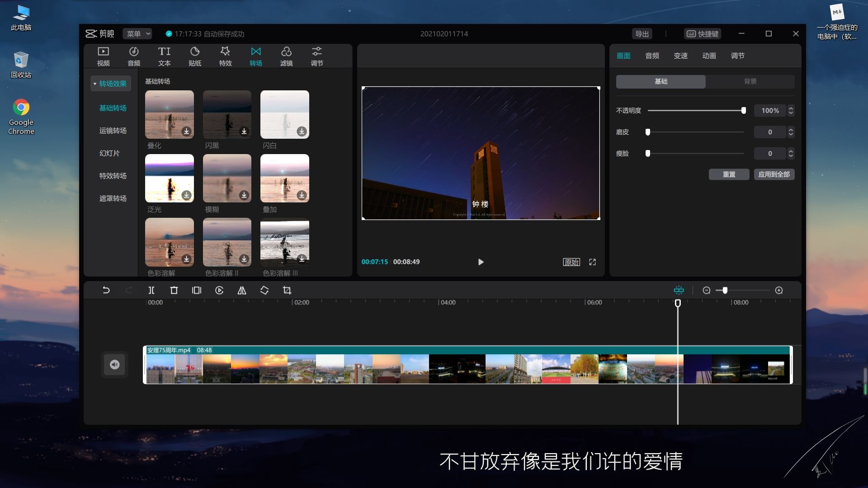Image resolution: width=868 pixels, height=488 pixels.
Task: Select the 叠加 transition thumbnail
Action: tap(285, 178)
